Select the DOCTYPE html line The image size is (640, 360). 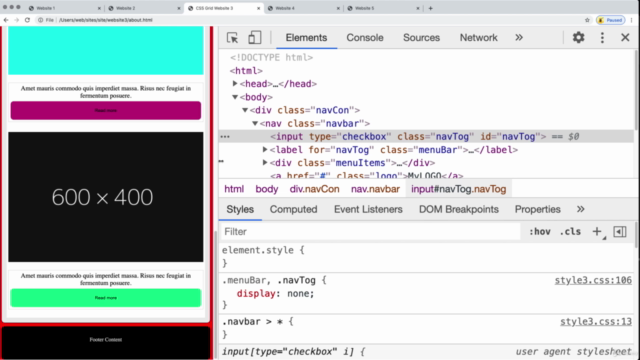coord(271,58)
